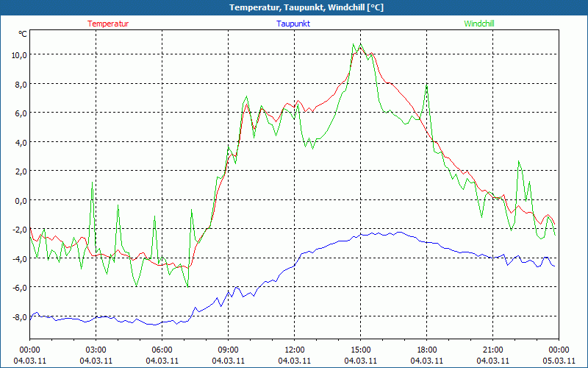Click the 8,0 y-axis value
The height and width of the screenshot is (368, 588).
click(21, 84)
